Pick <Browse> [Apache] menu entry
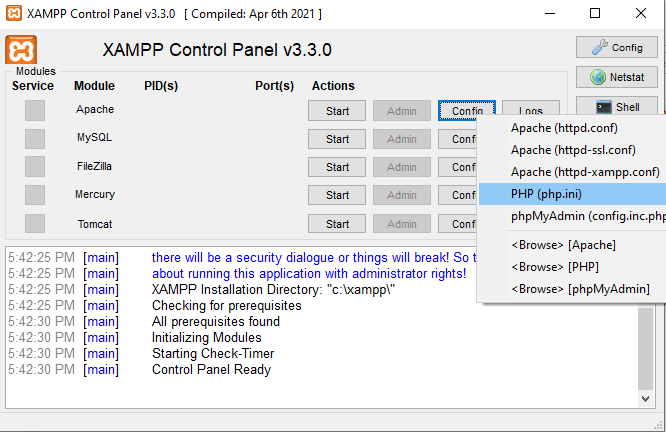The width and height of the screenshot is (666, 432). pos(572,245)
